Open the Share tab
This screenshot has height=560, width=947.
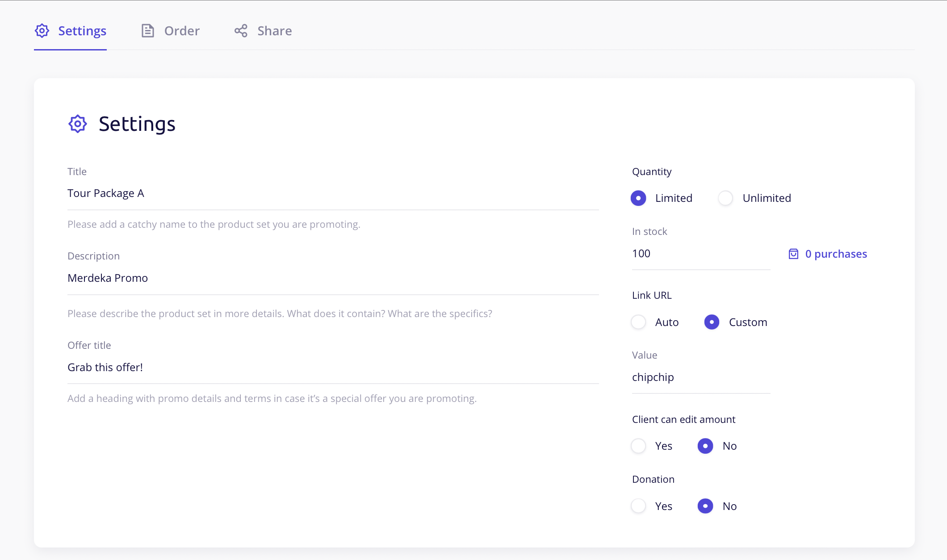(x=263, y=31)
